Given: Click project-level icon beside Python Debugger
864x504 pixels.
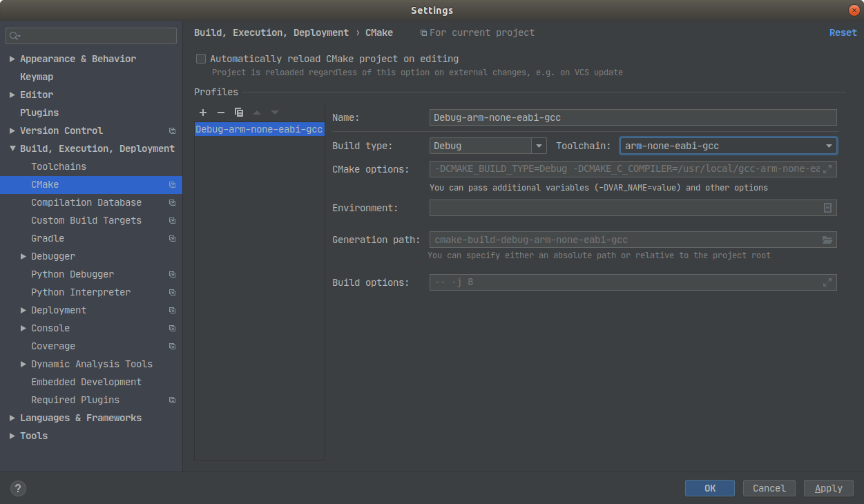Looking at the screenshot, I should 172,275.
